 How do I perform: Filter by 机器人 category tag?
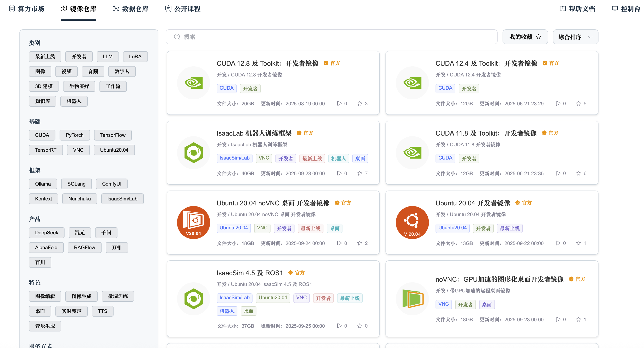click(x=74, y=101)
